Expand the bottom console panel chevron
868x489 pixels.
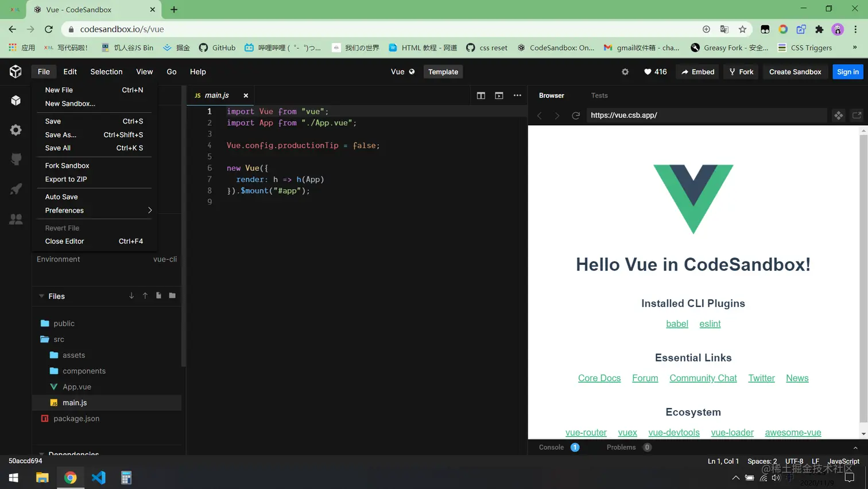tap(855, 448)
